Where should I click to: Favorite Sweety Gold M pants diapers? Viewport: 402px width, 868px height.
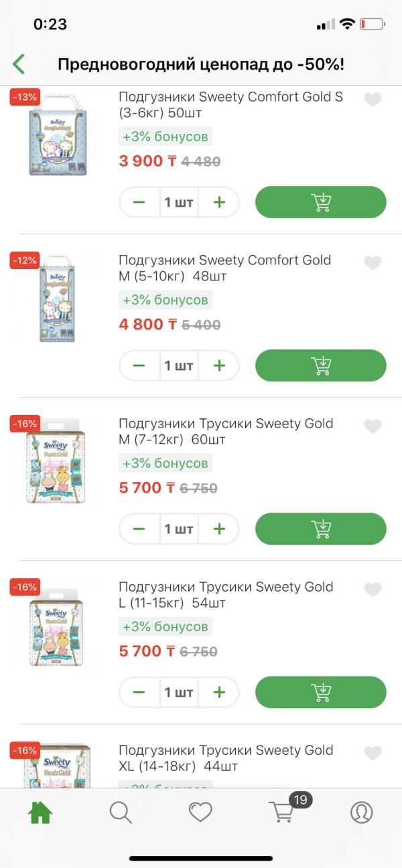(373, 426)
